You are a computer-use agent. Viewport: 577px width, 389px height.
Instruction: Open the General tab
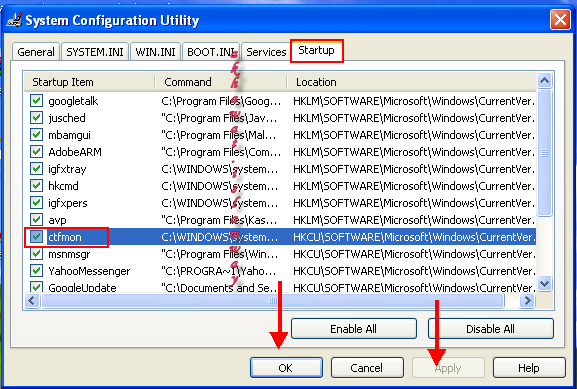36,52
